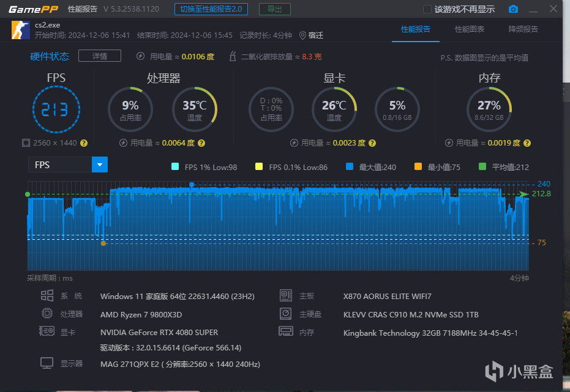Click the processor 35℃ temperature gauge

(195, 109)
